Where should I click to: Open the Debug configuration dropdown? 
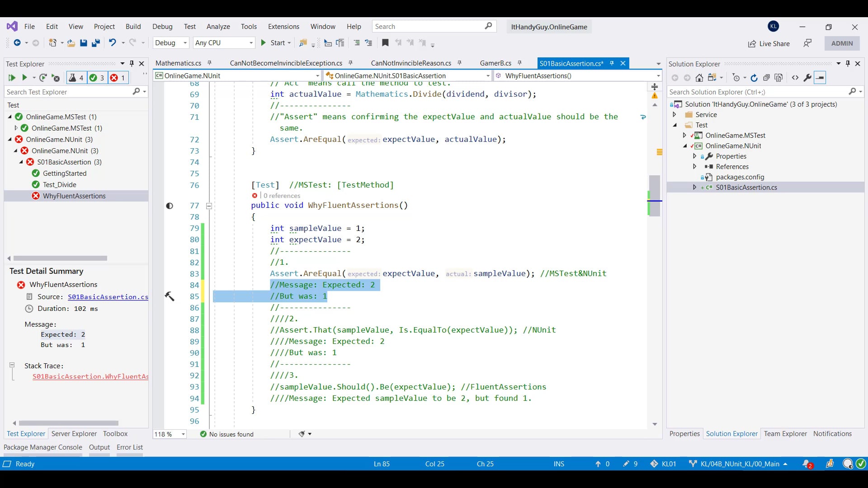[171, 43]
